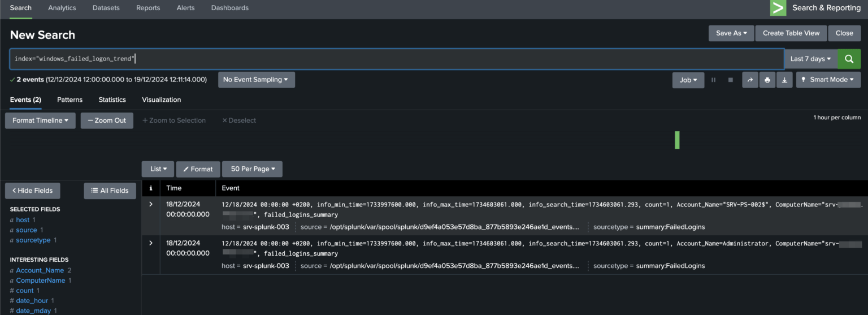
Task: Click the green search magnifier button
Action: point(849,59)
